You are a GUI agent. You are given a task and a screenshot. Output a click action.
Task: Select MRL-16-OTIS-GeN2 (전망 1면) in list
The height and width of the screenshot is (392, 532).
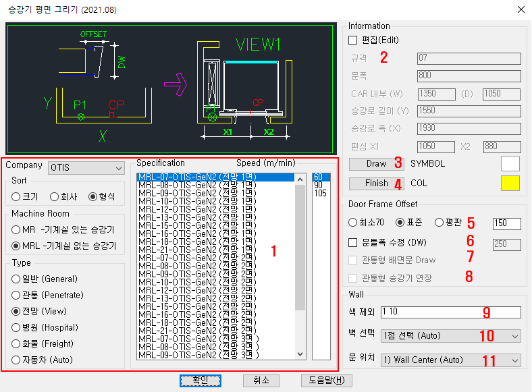pyautogui.click(x=216, y=233)
